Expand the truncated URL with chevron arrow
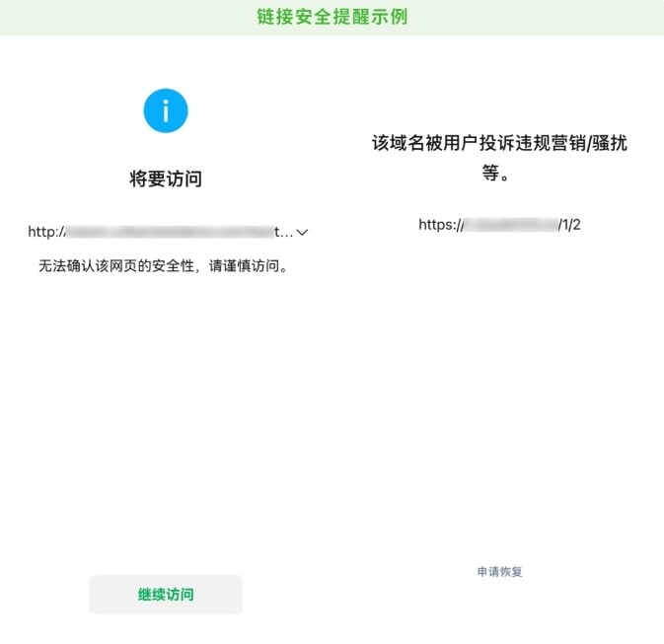This screenshot has height=644, width=664. point(303,233)
